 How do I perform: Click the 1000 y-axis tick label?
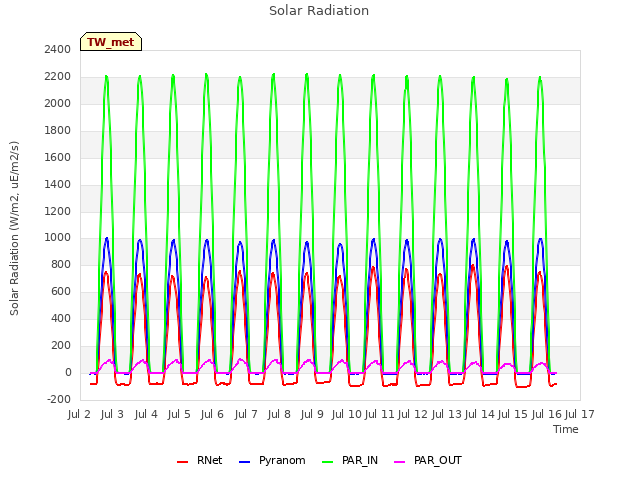[58, 238]
